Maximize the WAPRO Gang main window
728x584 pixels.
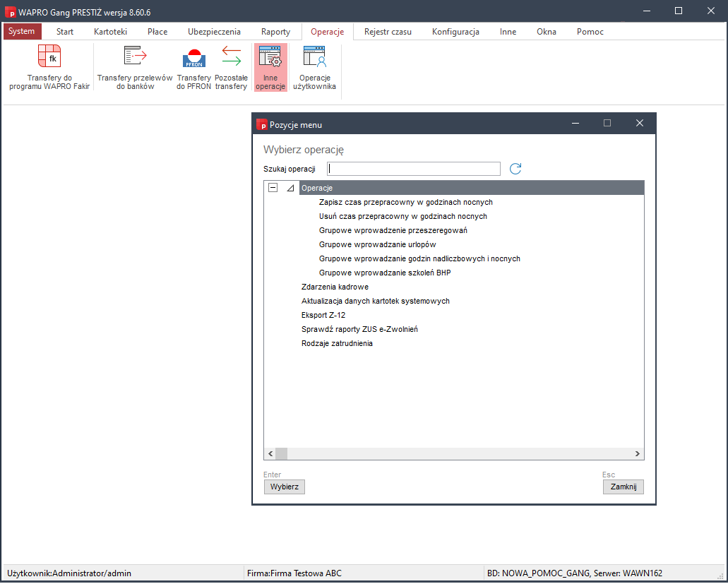[x=679, y=11]
